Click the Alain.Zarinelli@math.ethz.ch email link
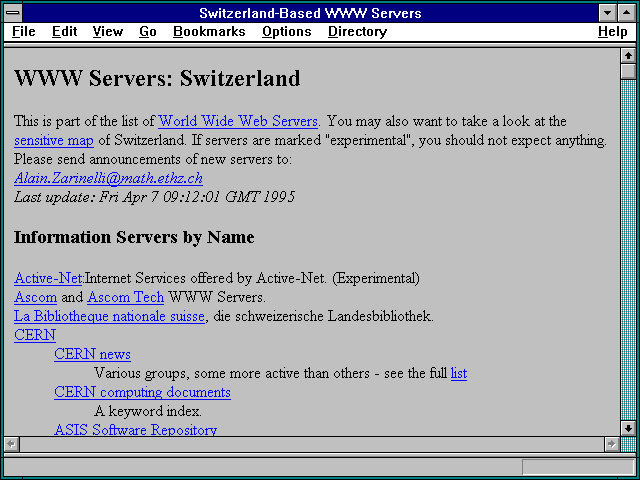The width and height of the screenshot is (640, 480). tap(108, 178)
